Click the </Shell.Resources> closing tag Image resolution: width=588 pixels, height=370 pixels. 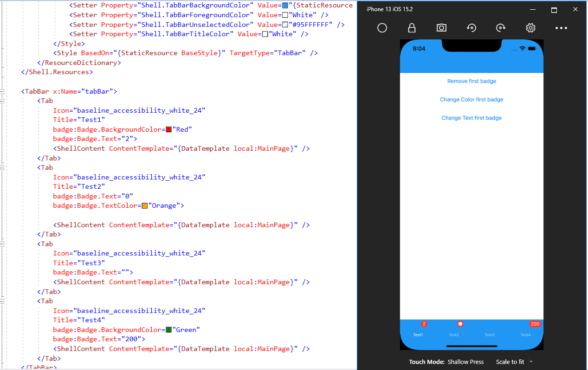(57, 72)
